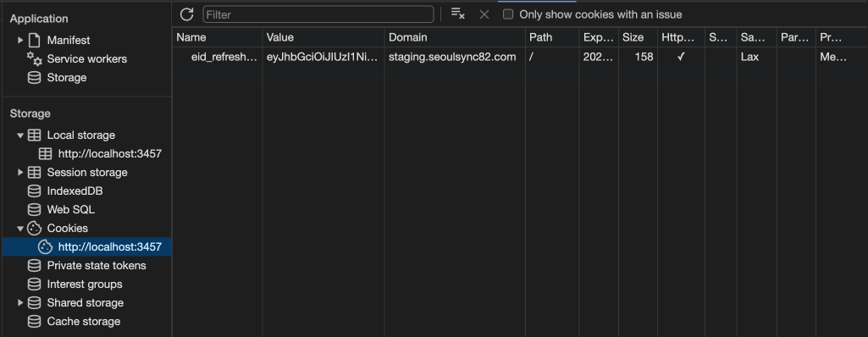
Task: Select localhost:3457 under Local storage
Action: (110, 154)
